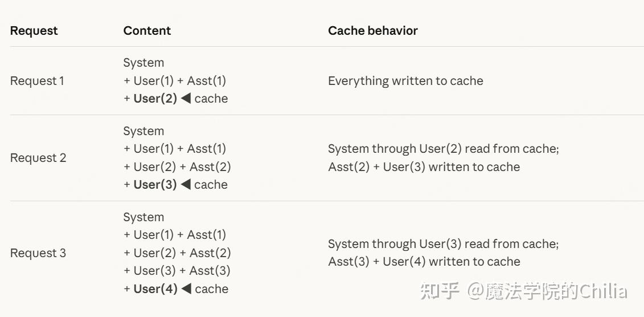
Task: Select the Request 3 row label
Action: (x=38, y=253)
